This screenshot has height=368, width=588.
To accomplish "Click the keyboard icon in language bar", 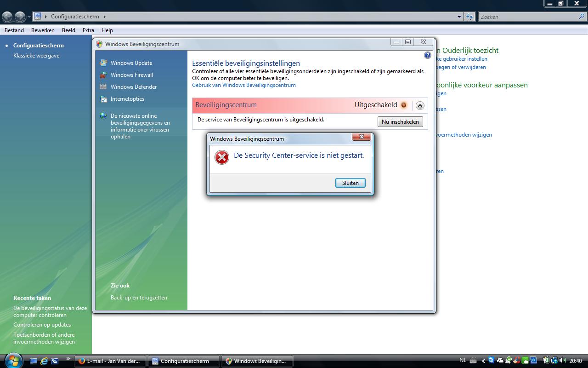I will tap(473, 361).
